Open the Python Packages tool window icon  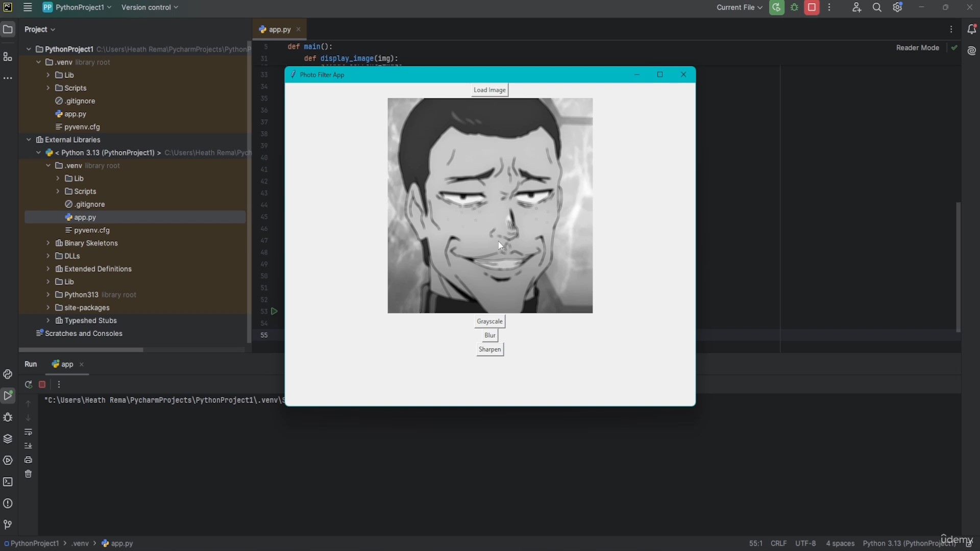8,439
